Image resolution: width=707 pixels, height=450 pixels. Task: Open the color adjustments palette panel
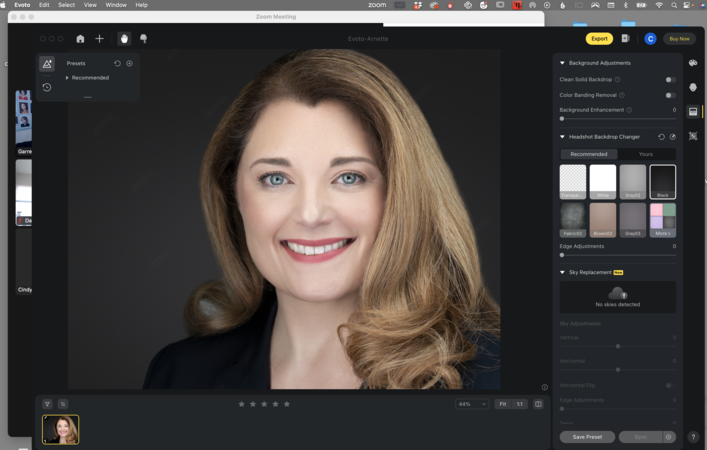[693, 63]
